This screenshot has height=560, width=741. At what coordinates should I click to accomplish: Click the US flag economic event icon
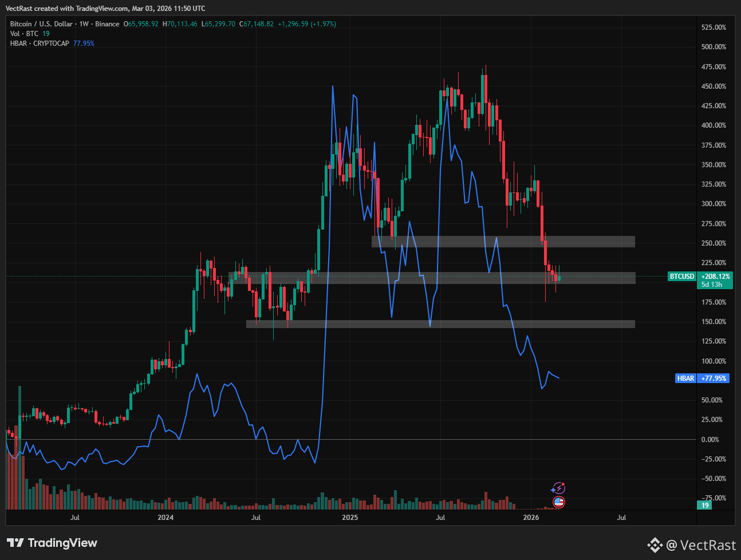point(558,502)
